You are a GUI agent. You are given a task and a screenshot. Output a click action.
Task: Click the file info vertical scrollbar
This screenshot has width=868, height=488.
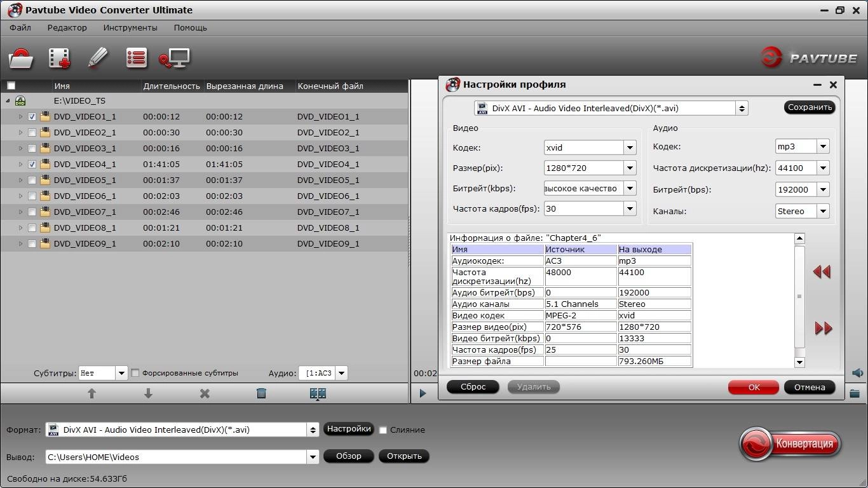799,296
